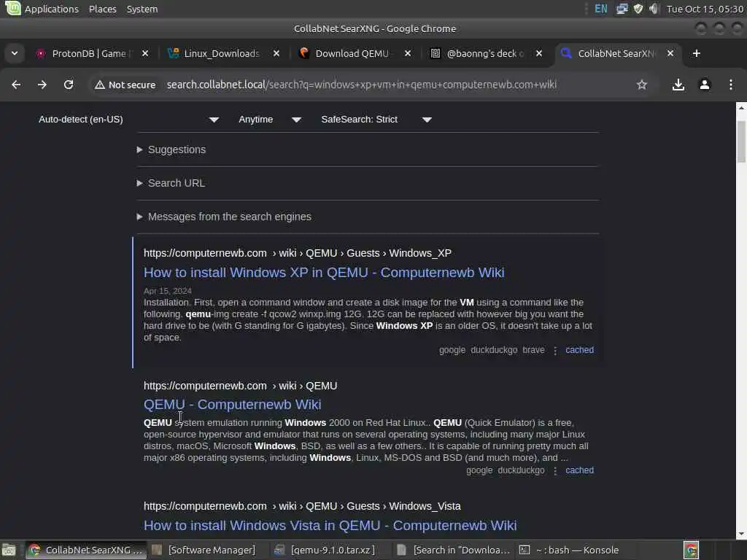Click the scrollbar down arrow
Image resolution: width=747 pixels, height=560 pixels.
click(741, 534)
